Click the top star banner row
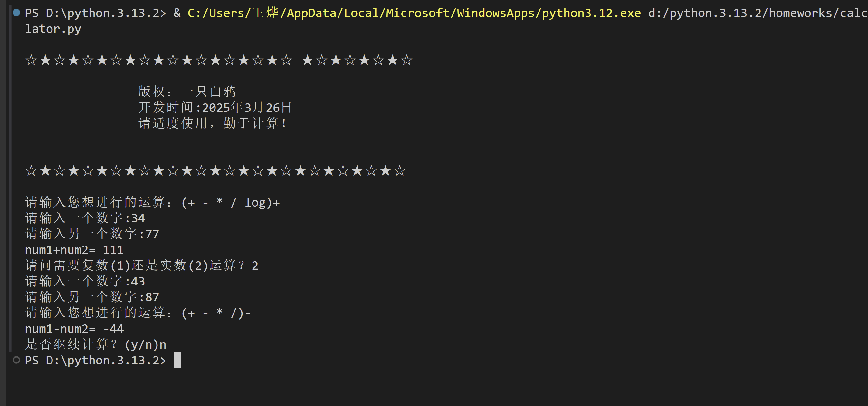 [218, 60]
